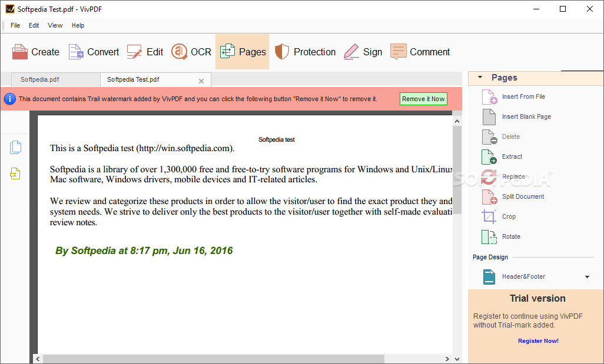604x364 pixels.
Task: Switch to the Softpedia.pdf tab
Action: 56,79
